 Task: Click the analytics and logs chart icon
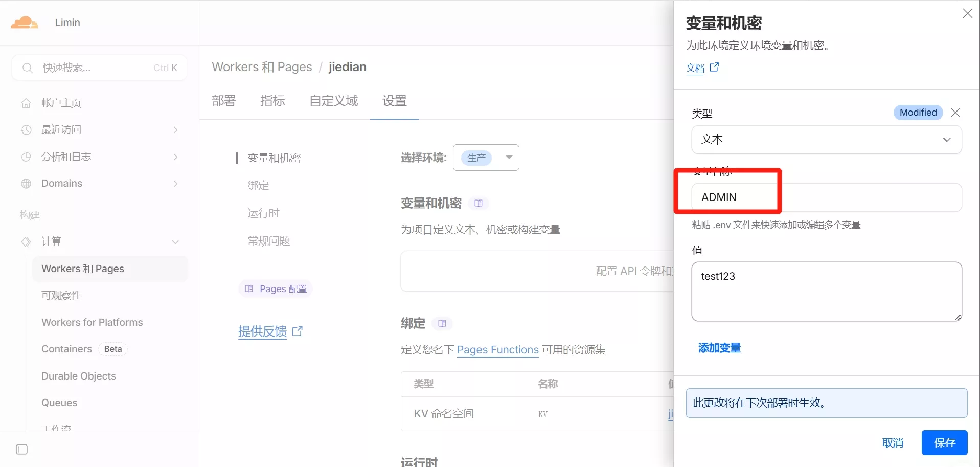(26, 157)
